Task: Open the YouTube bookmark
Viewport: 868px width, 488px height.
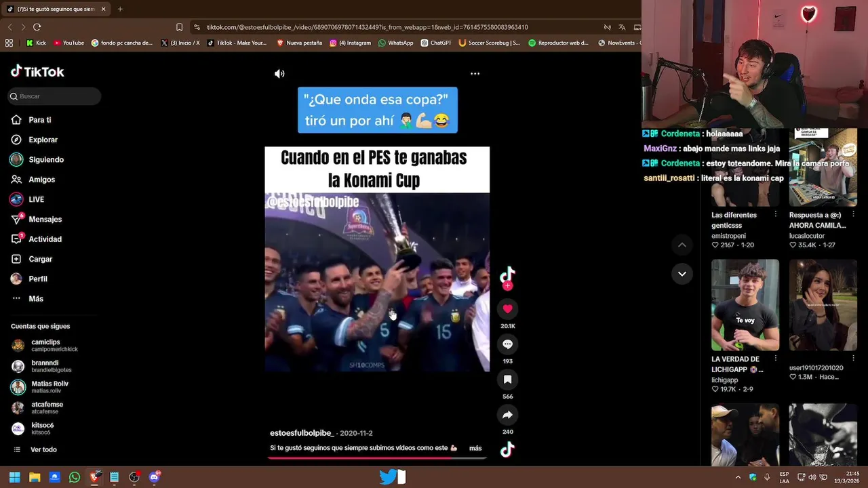Action: 68,43
